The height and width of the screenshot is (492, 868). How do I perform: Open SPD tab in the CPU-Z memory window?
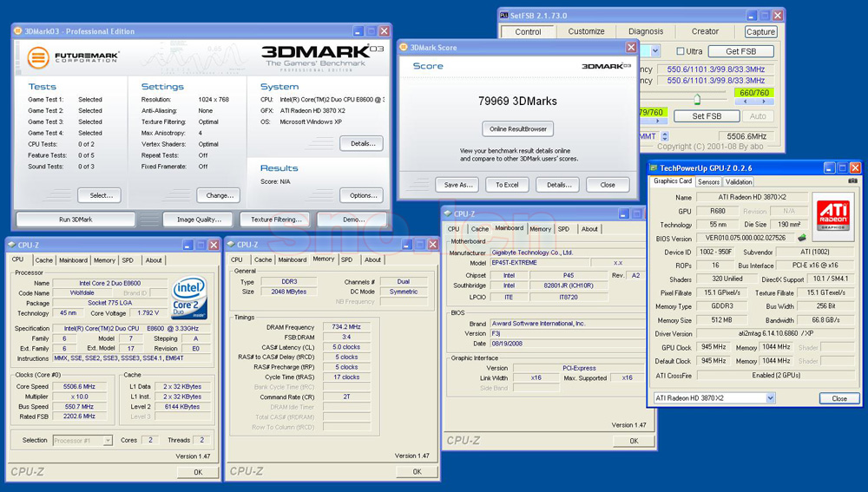pyautogui.click(x=346, y=259)
